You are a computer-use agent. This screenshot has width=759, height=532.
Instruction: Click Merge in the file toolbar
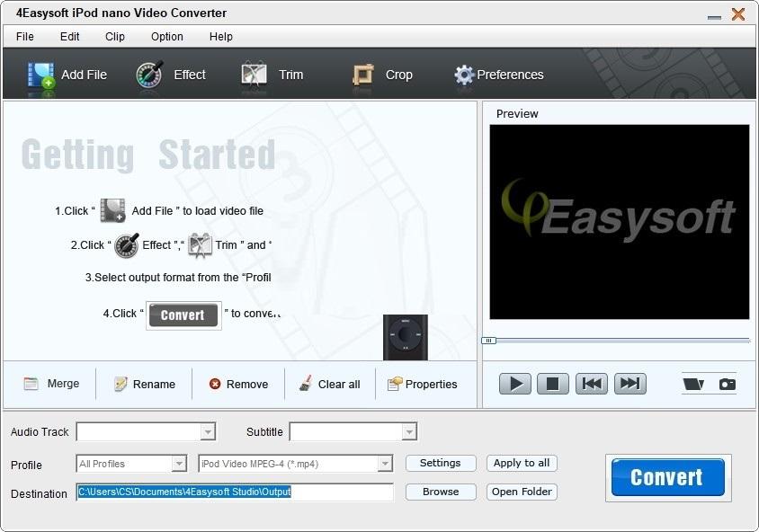pos(52,384)
